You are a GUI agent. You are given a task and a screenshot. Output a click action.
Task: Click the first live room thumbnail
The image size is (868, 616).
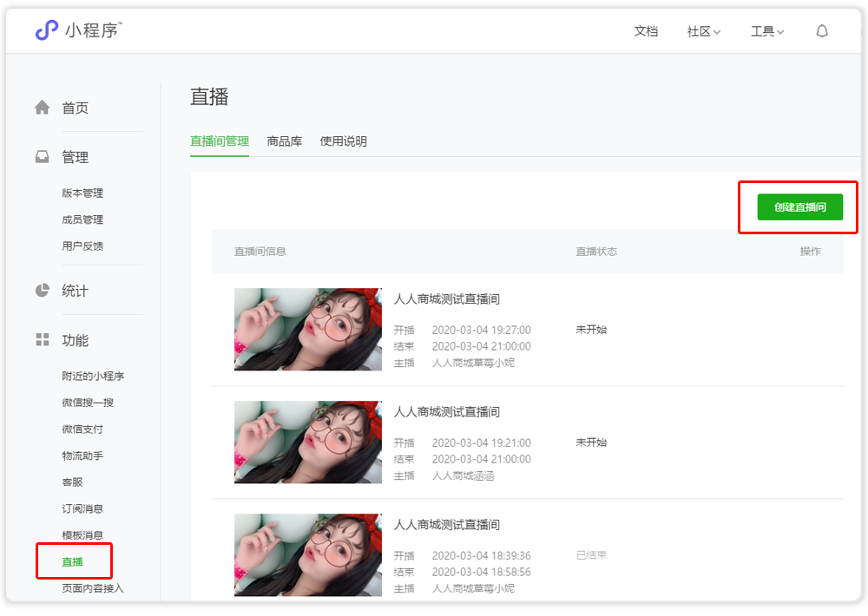point(307,330)
